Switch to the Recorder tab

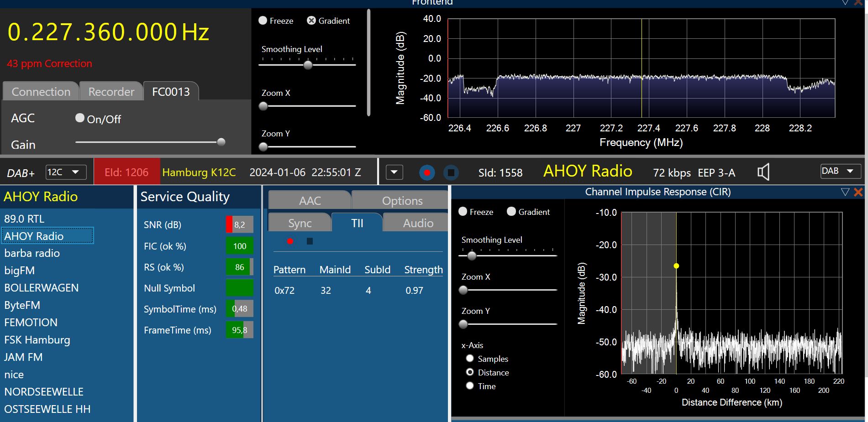pyautogui.click(x=111, y=92)
